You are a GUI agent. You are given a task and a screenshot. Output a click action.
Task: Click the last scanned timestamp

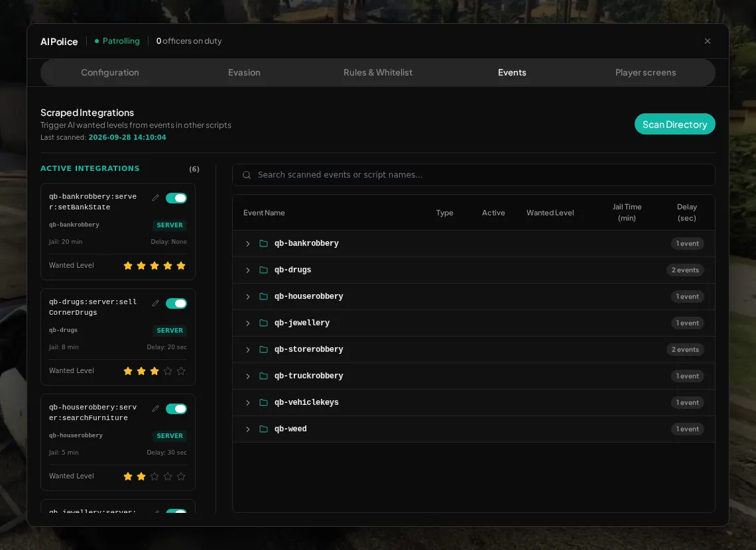point(127,137)
